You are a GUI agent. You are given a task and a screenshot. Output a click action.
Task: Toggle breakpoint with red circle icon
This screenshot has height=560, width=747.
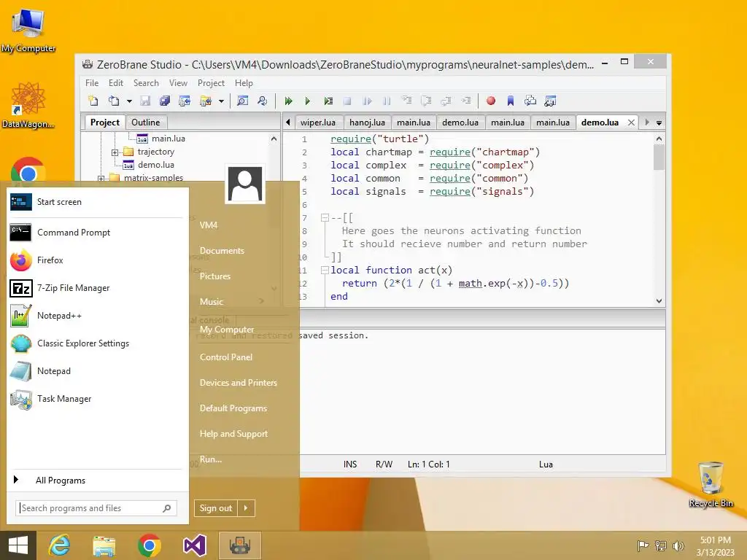pyautogui.click(x=491, y=101)
